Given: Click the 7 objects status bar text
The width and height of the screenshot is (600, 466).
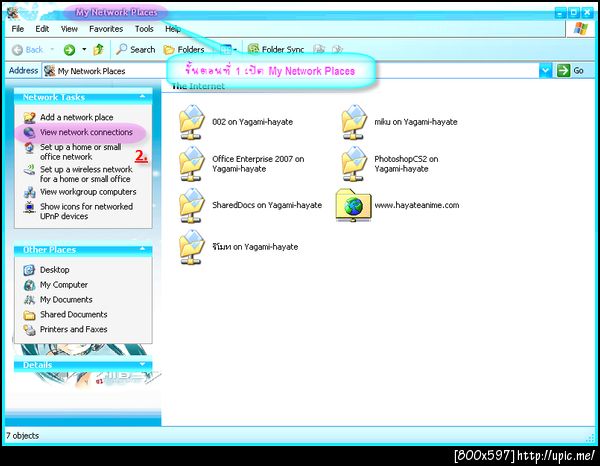Looking at the screenshot, I should click(22, 436).
